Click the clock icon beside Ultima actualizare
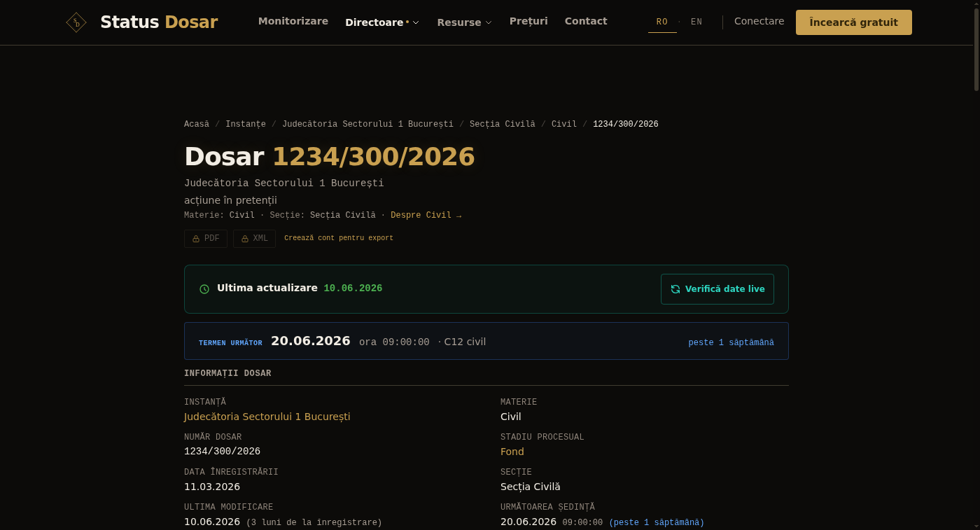This screenshot has width=980, height=530. click(204, 289)
